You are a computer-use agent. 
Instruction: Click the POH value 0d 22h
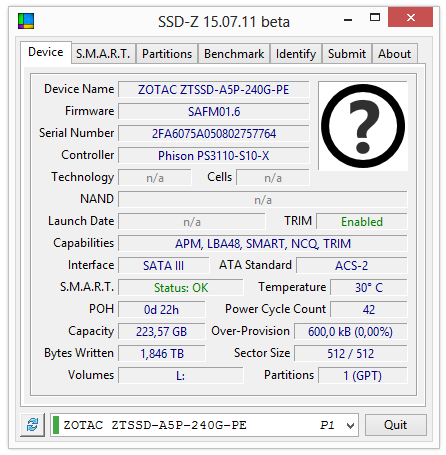click(x=162, y=310)
